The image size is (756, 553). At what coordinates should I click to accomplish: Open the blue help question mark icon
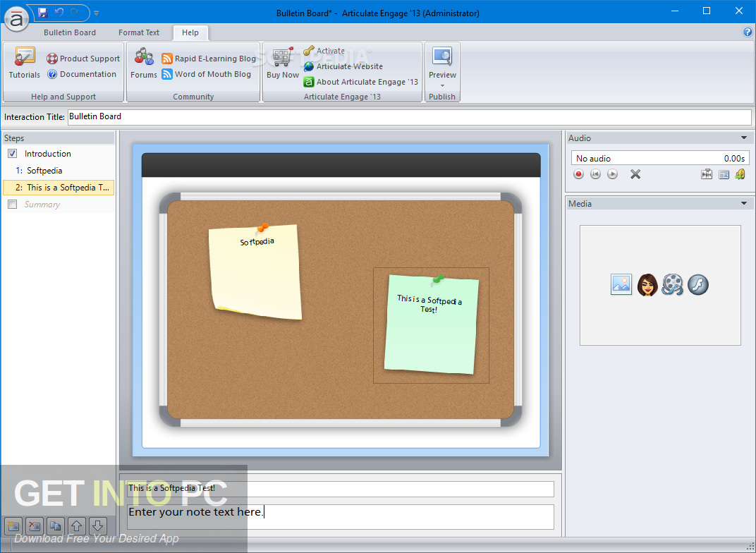coord(748,32)
